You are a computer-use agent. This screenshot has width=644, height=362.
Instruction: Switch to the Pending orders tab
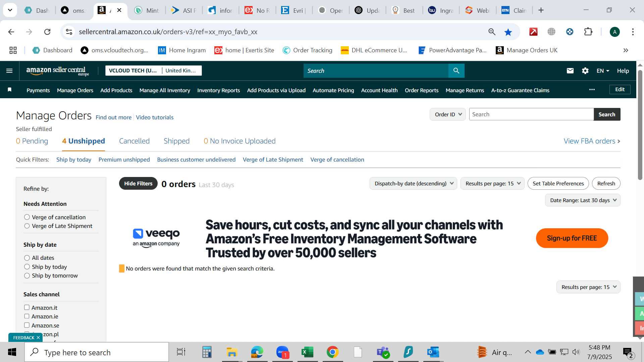32,141
